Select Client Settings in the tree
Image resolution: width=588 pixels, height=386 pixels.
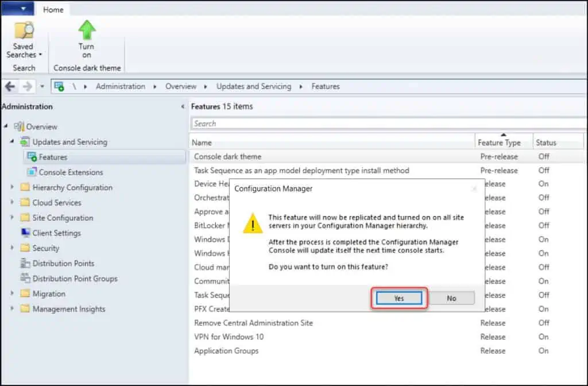pos(56,233)
